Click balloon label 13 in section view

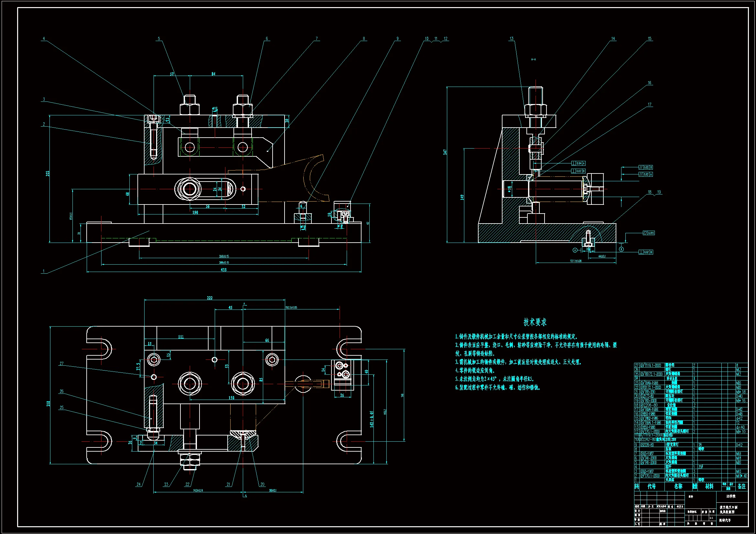click(x=511, y=38)
